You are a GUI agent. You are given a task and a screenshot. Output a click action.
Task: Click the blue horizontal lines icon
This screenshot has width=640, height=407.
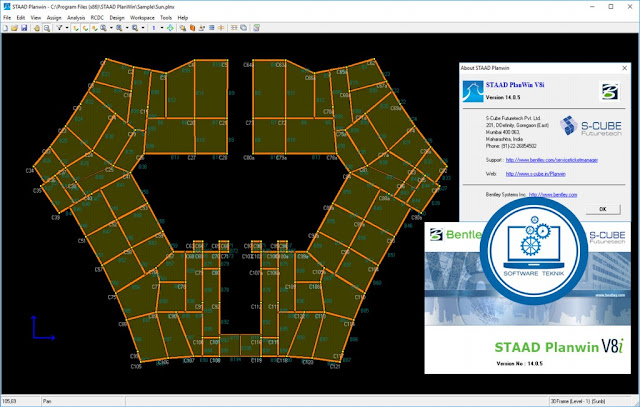211,28
